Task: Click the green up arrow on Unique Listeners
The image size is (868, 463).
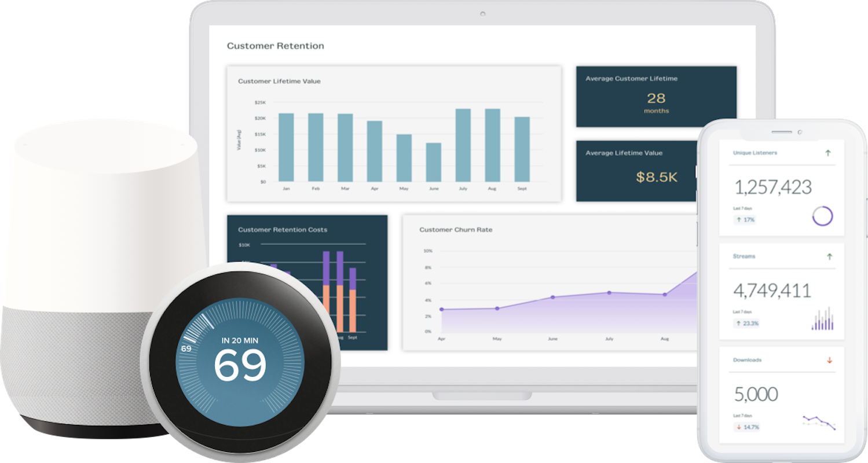Action: (828, 153)
